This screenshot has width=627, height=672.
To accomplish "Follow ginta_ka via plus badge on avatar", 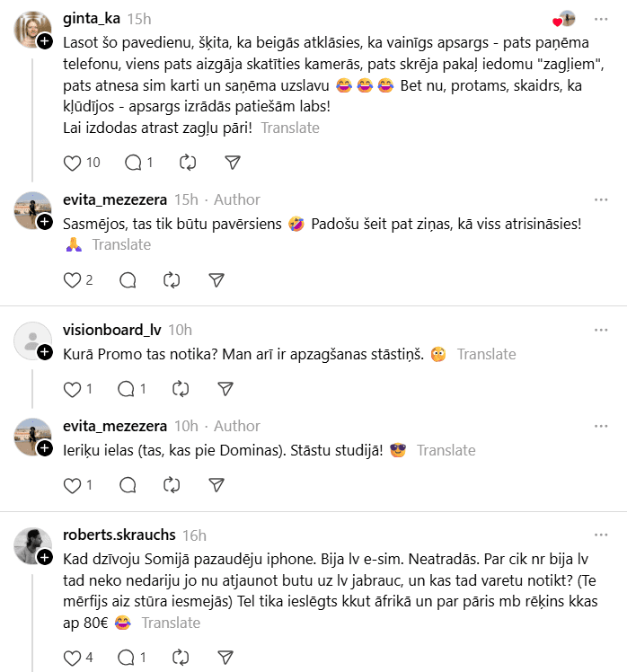I will point(44,41).
